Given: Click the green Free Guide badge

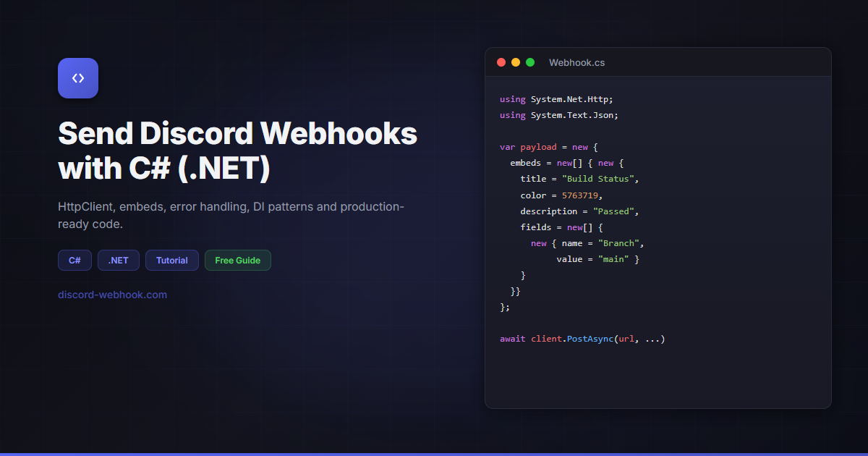Looking at the screenshot, I should [x=237, y=260].
